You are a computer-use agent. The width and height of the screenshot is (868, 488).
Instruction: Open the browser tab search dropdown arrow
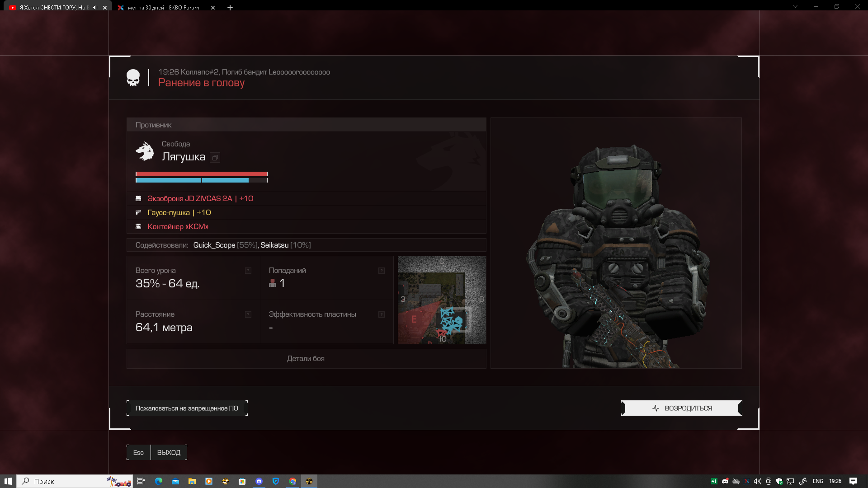point(795,6)
